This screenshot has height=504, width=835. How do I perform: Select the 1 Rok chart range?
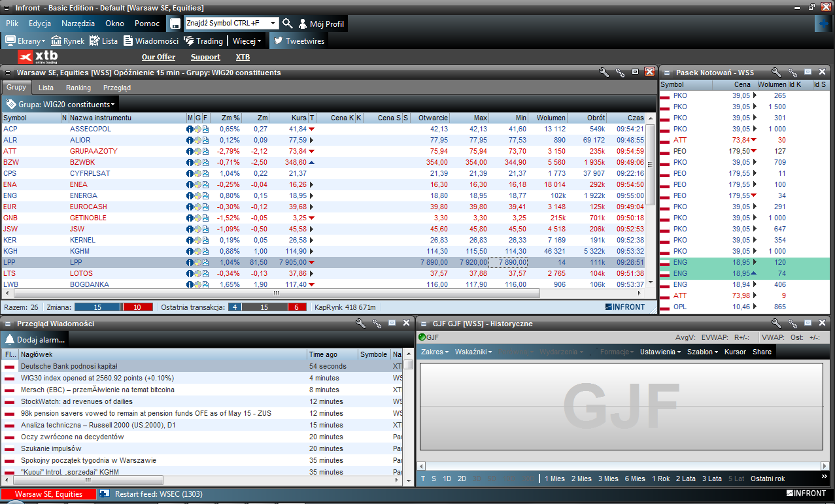(x=661, y=479)
